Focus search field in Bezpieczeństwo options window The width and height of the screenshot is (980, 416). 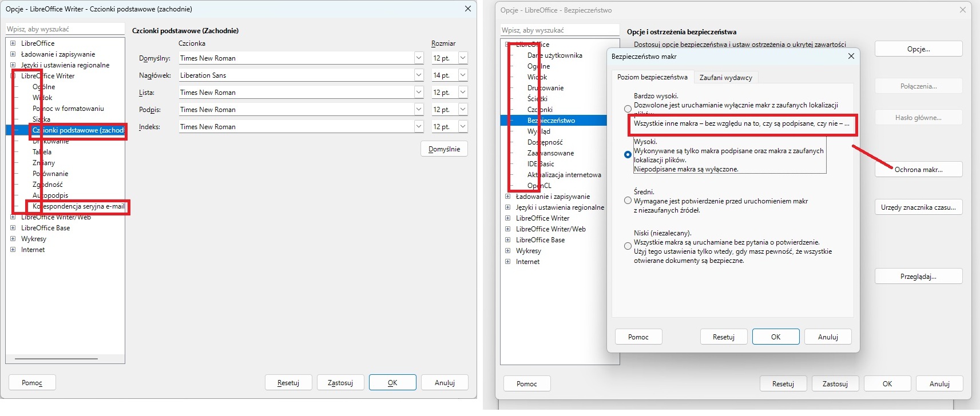(560, 30)
